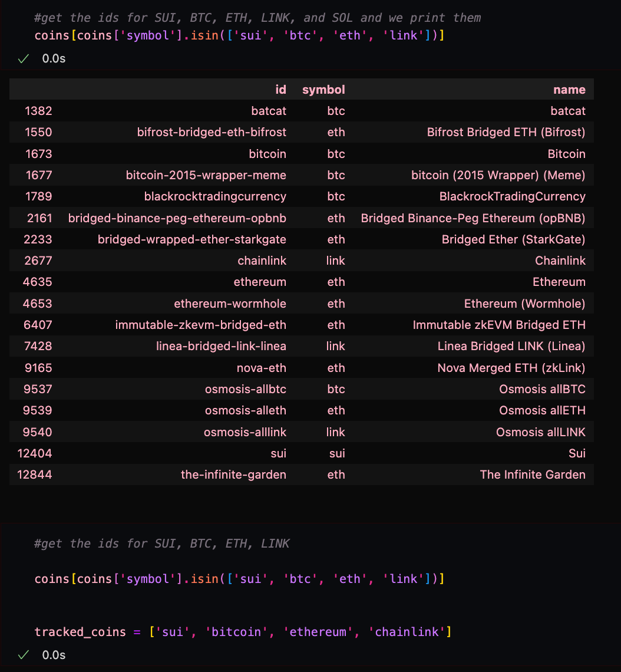Click 'bridged-wrapped-ether-starkgate' id cell
The image size is (621, 672).
[x=192, y=239]
